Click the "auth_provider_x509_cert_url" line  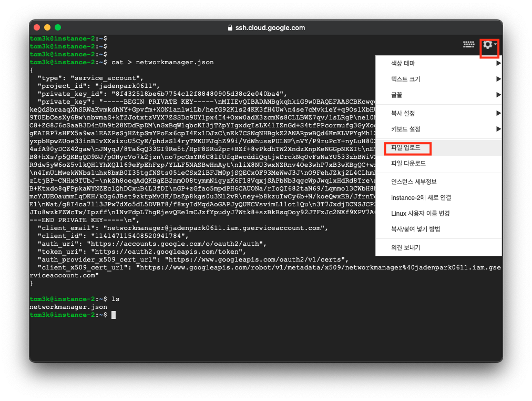coord(193,259)
